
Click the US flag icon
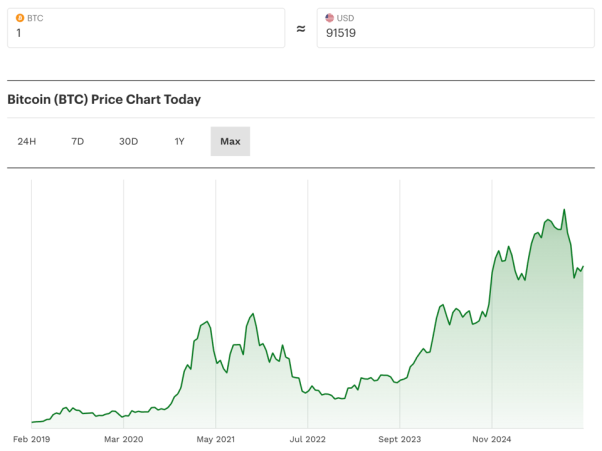pos(330,18)
